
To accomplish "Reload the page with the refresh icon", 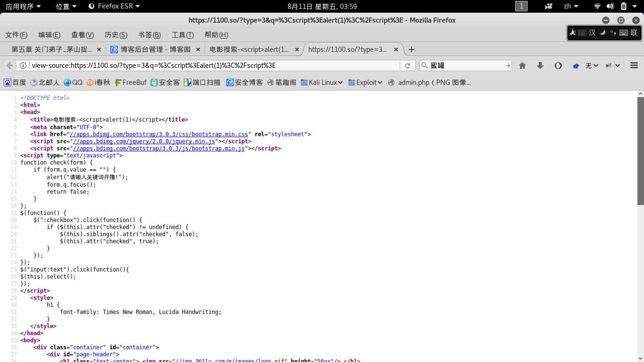I will (407, 66).
